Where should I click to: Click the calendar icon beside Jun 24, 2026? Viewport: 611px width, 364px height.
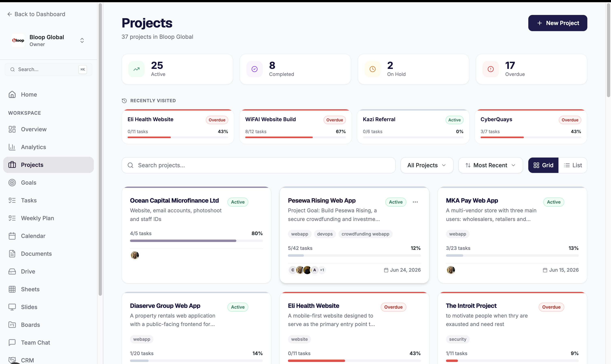point(386,270)
